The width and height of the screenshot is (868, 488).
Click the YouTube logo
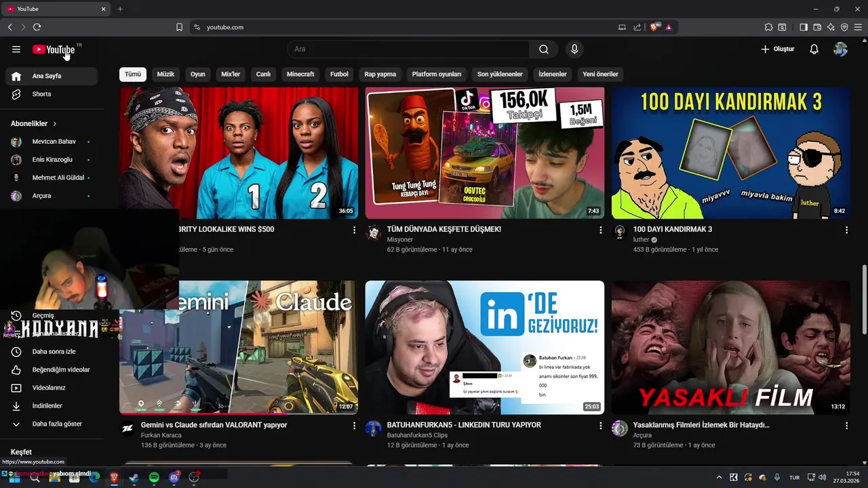(x=54, y=49)
